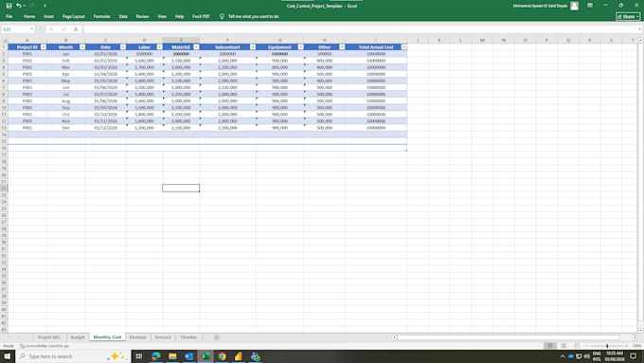This screenshot has height=363, width=644.
Task: Add a new sheet with plus icon
Action: (217, 337)
